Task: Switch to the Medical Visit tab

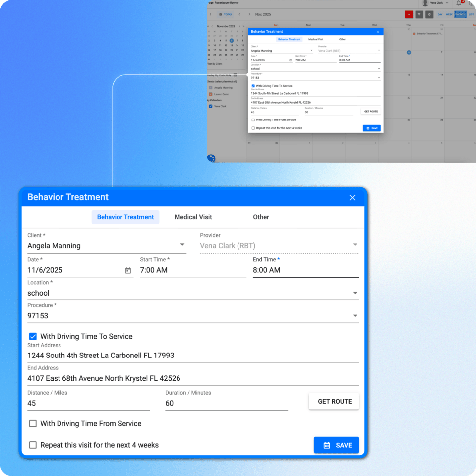Action: pyautogui.click(x=193, y=217)
